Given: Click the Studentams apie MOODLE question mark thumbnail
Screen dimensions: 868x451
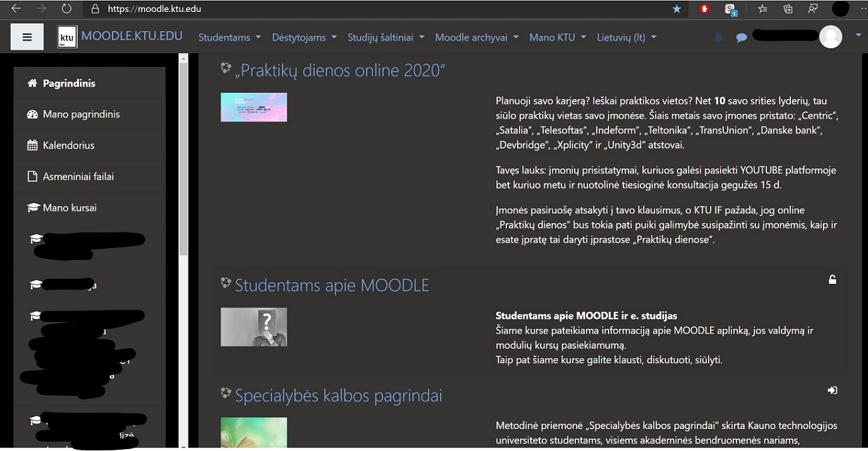Looking at the screenshot, I should 253,327.
